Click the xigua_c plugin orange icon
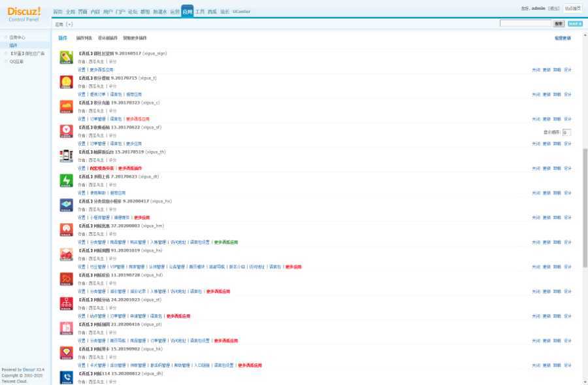Screen dimensions: 588x385 pos(66,107)
